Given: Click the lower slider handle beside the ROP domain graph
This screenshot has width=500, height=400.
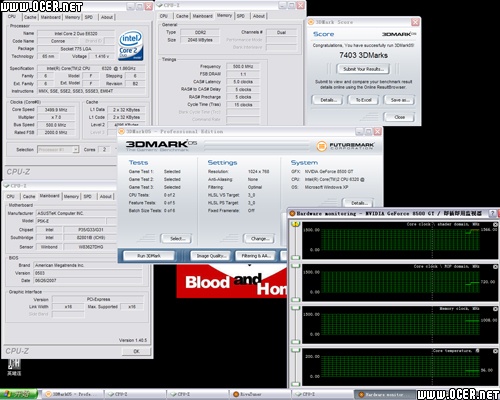Looking at the screenshot, I should click(296, 300).
